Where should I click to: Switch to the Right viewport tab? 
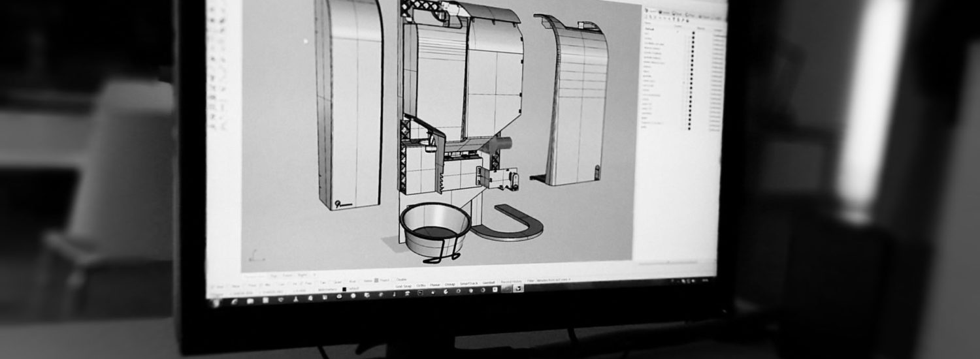pyautogui.click(x=302, y=275)
